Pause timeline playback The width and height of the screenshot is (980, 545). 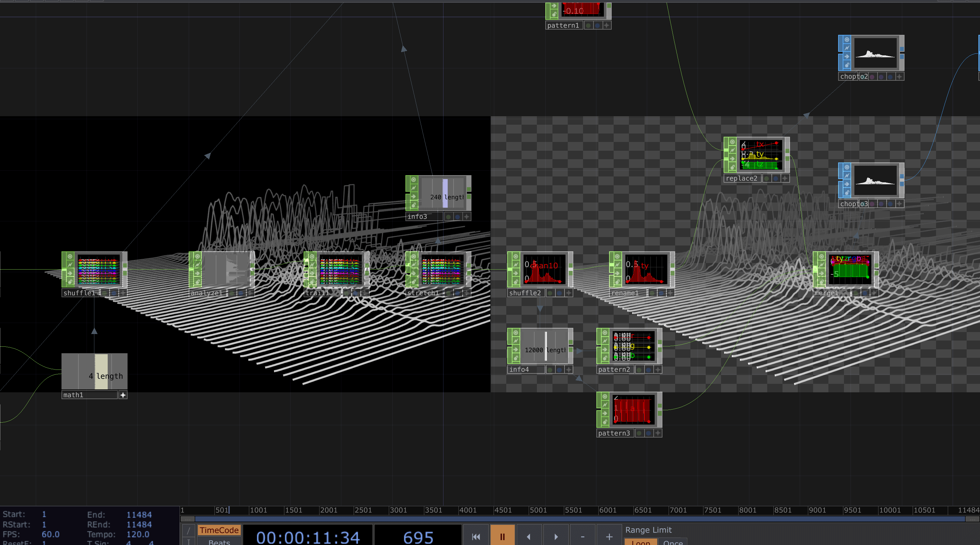click(x=502, y=536)
